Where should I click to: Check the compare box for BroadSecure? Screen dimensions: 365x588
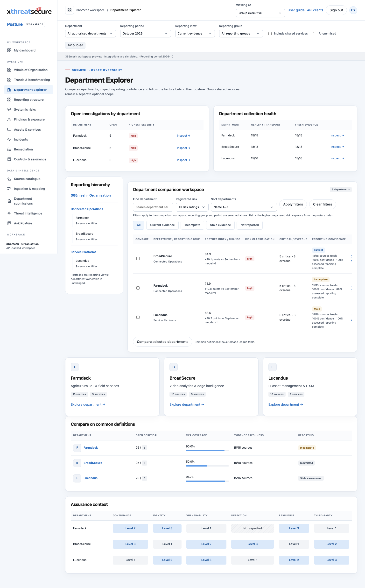tap(138, 259)
